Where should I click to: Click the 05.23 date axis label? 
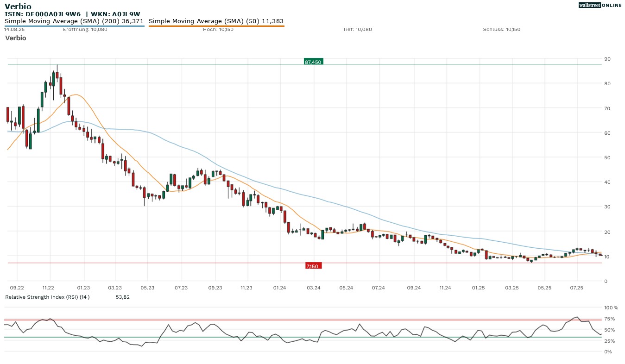pyautogui.click(x=147, y=288)
